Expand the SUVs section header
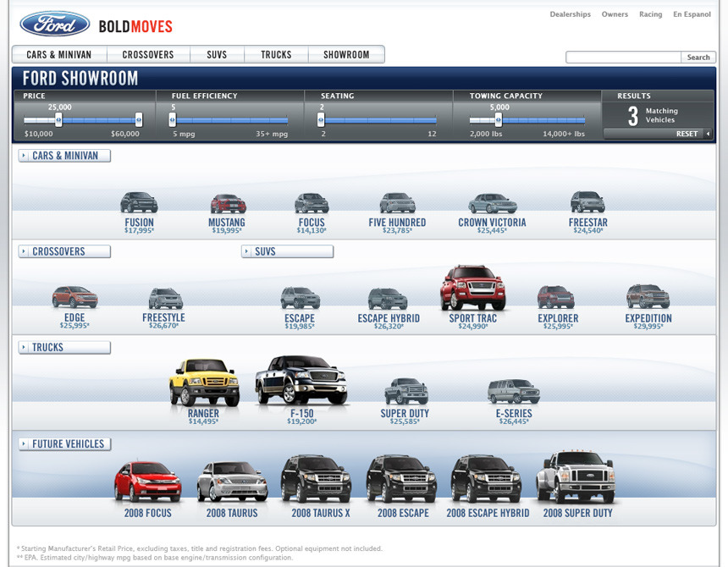 coord(288,251)
